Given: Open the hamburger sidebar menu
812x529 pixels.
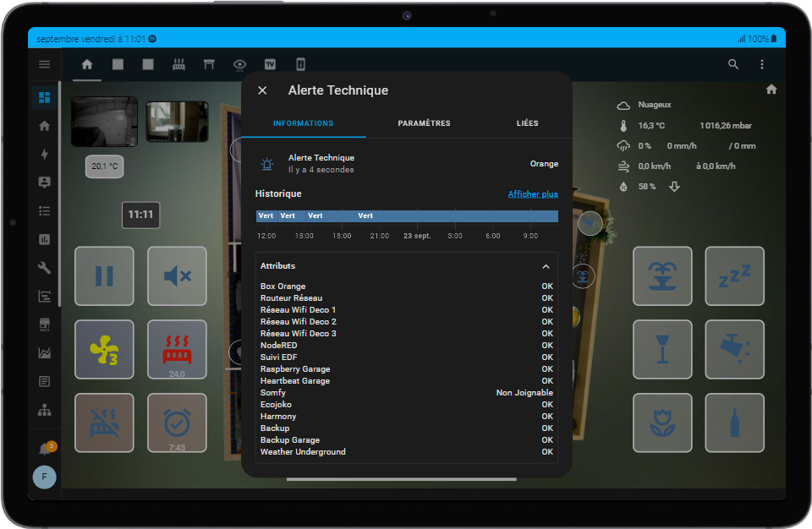Looking at the screenshot, I should pos(45,64).
